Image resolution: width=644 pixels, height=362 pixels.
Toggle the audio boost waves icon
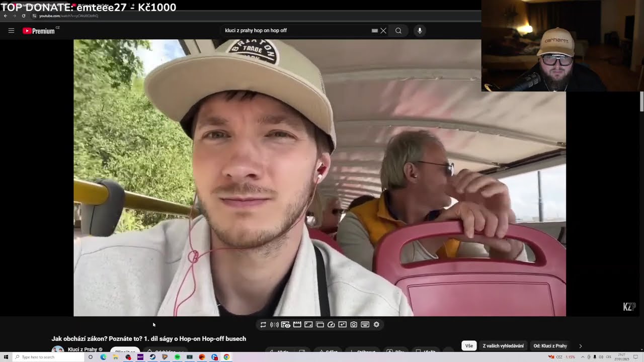274,325
